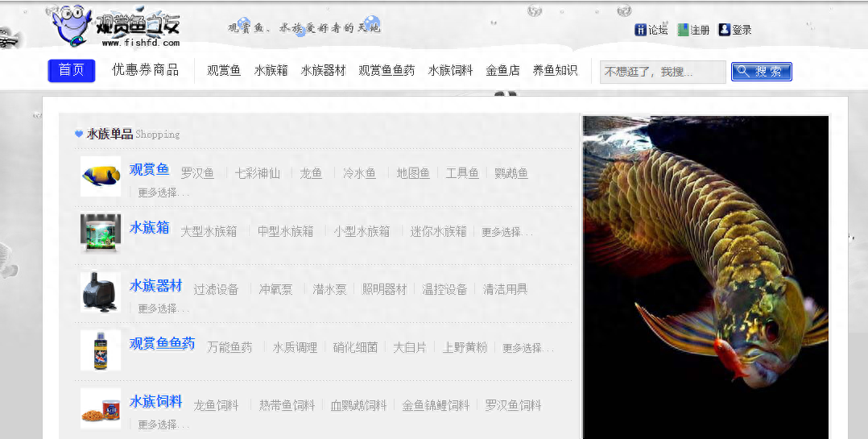Expand 更多选择 under 水族器材
The width and height of the screenshot is (868, 439).
(163, 309)
